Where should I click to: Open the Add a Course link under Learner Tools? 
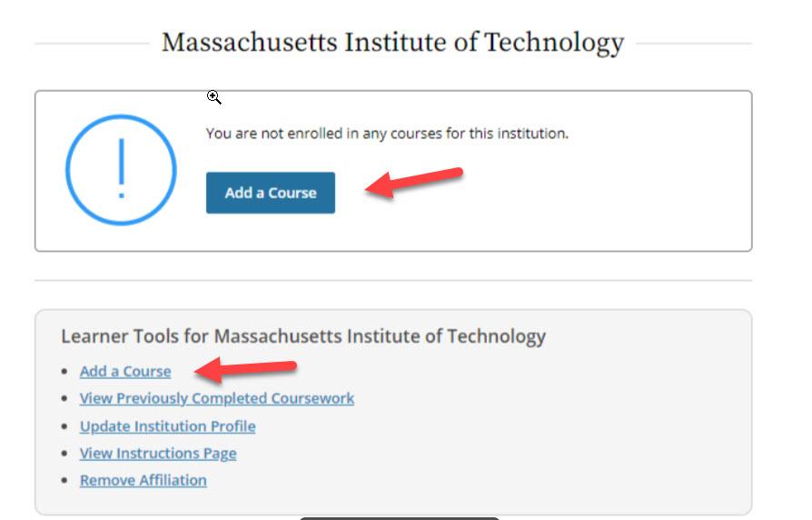tap(125, 371)
